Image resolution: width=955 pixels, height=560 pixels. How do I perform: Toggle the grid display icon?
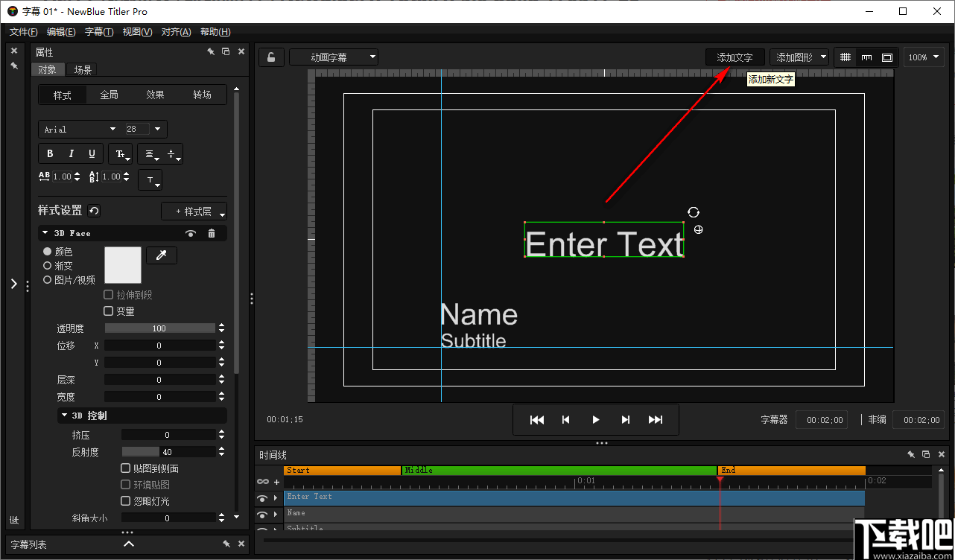click(x=845, y=57)
